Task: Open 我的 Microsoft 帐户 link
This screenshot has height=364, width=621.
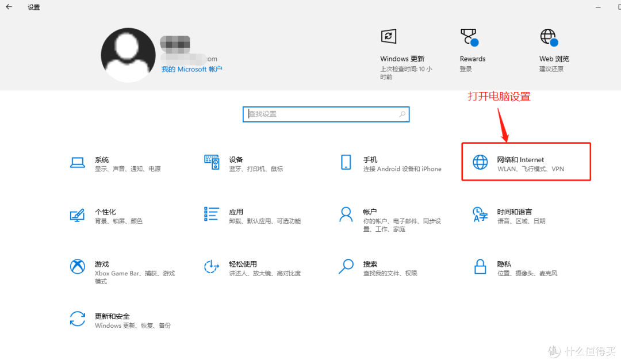Action: tap(191, 69)
